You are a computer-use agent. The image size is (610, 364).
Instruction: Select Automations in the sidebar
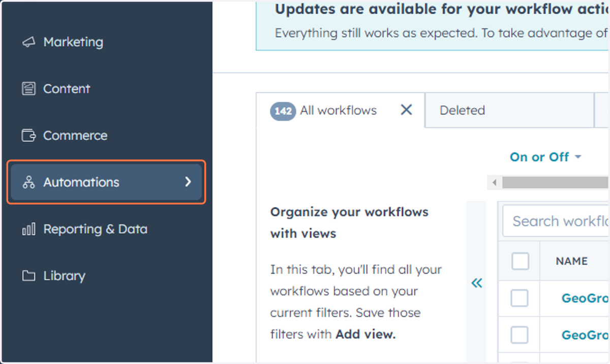pyautogui.click(x=106, y=182)
